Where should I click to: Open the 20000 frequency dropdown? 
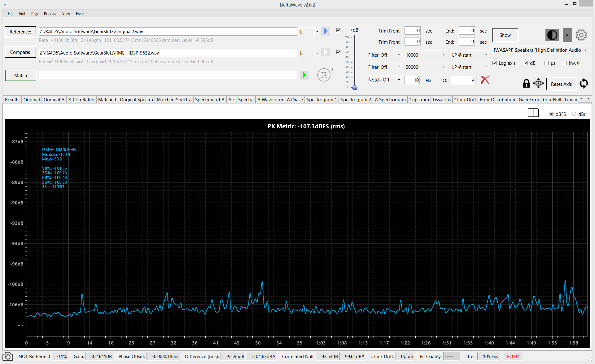coord(425,67)
